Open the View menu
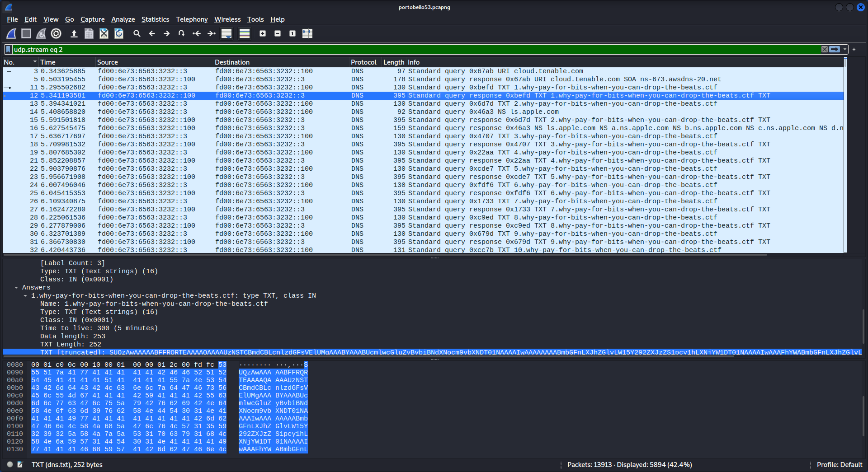Screen dimensions: 868x472 pyautogui.click(x=51, y=19)
